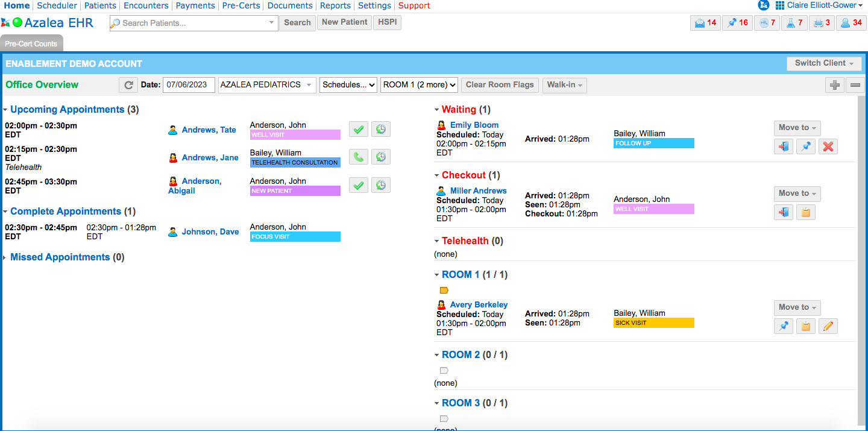
Task: Open the clipboard icon for Miller Andrews
Action: pos(806,212)
